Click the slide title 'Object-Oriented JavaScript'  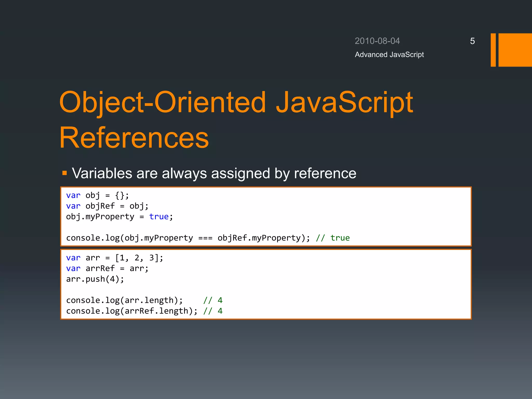point(236,103)
